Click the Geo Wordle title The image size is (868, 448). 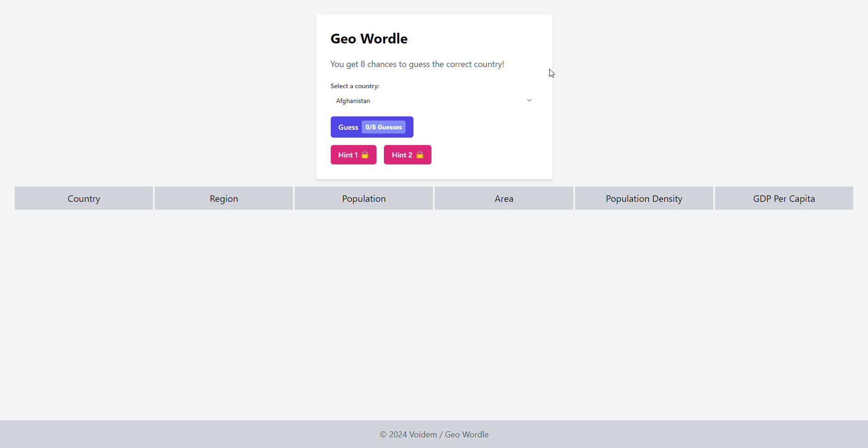click(x=369, y=39)
